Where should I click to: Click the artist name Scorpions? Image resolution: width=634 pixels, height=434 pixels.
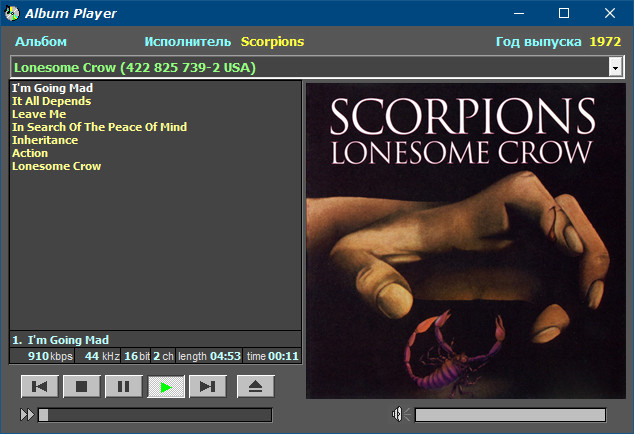point(273,42)
